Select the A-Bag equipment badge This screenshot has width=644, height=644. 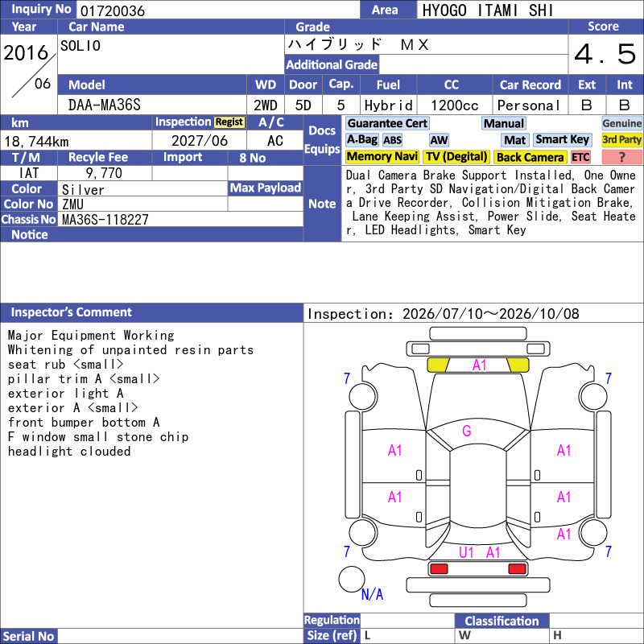(361, 139)
